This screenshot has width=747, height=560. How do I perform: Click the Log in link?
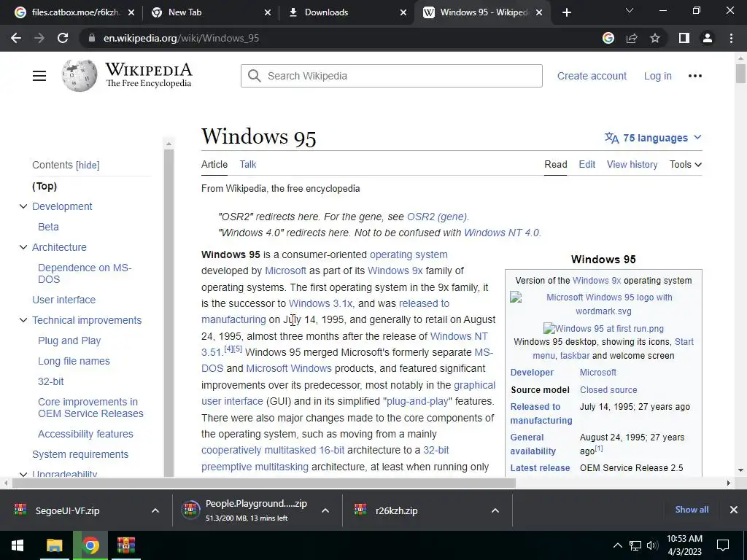[657, 76]
